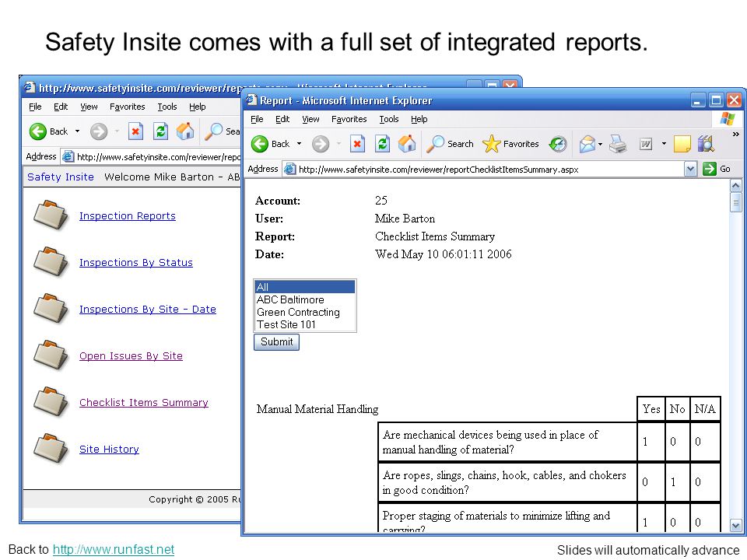Open Mail dropdown arrow
The image size is (747, 560).
600,144
